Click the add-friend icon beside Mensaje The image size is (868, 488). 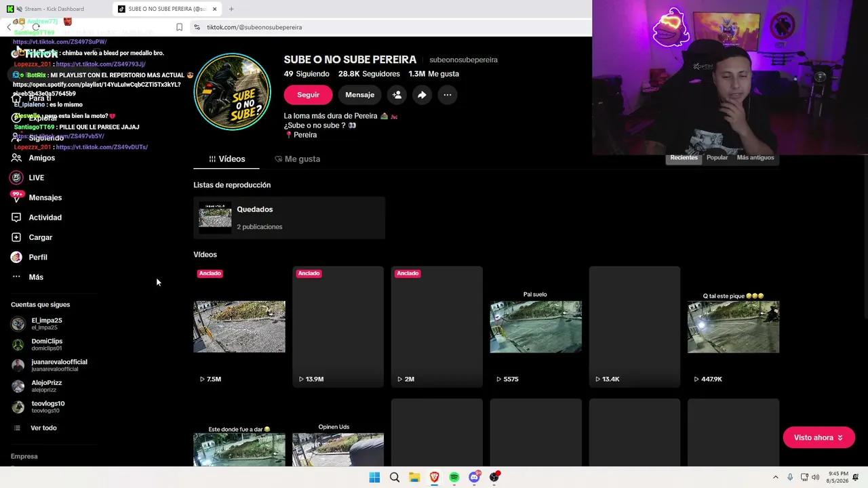(397, 95)
